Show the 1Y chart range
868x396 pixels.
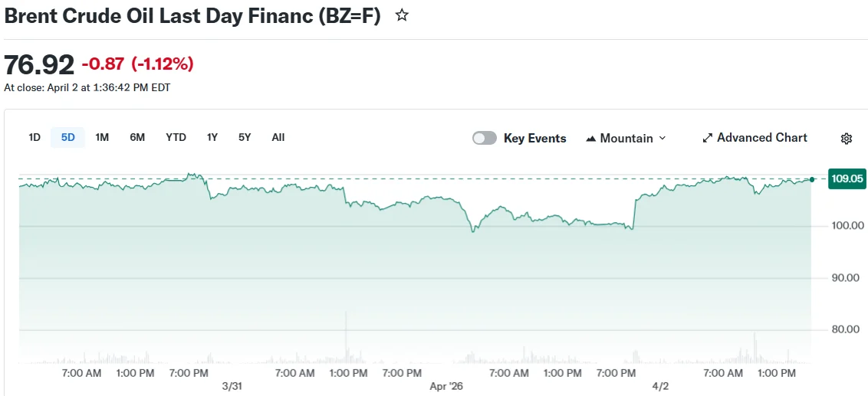coord(212,137)
